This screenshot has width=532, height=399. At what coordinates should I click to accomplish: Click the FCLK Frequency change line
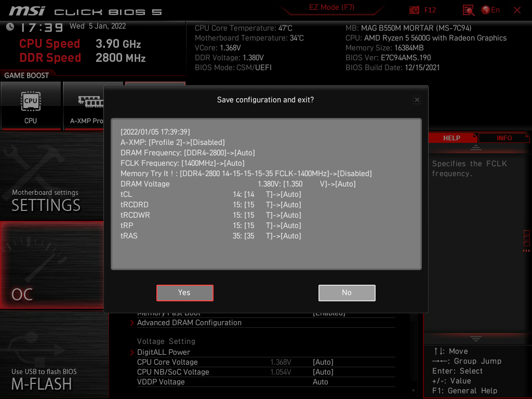182,163
